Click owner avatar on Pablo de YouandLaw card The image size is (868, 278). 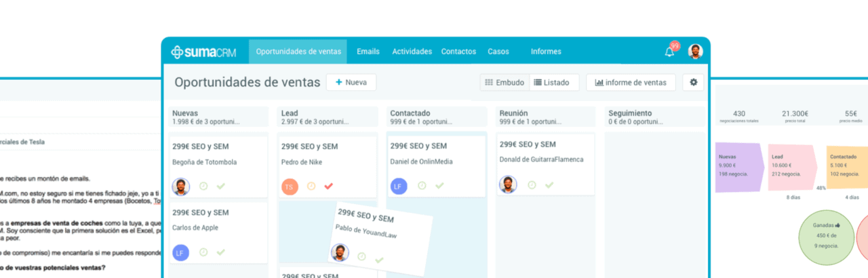pos(339,253)
